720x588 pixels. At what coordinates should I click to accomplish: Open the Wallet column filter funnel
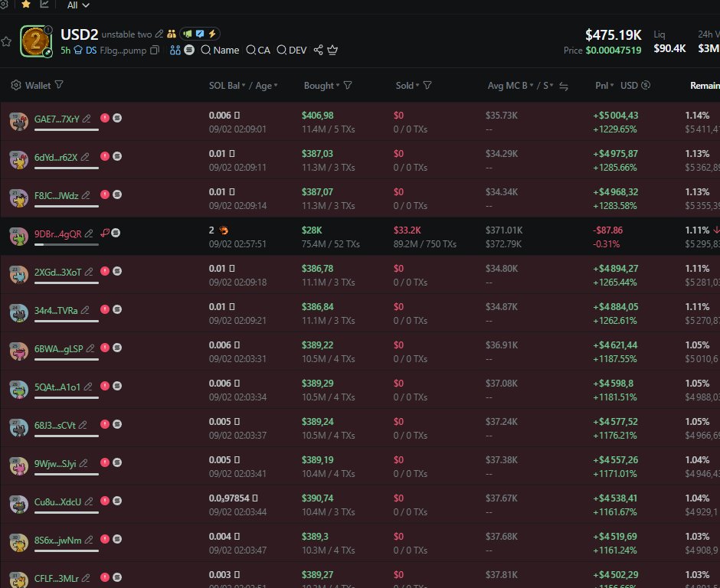click(59, 85)
